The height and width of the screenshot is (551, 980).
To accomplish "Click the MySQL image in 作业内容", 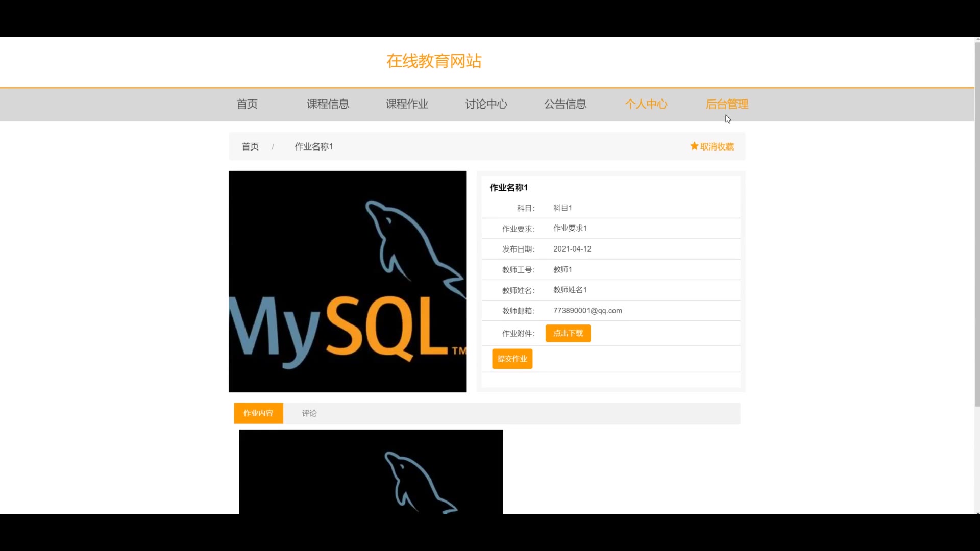I will point(371,472).
